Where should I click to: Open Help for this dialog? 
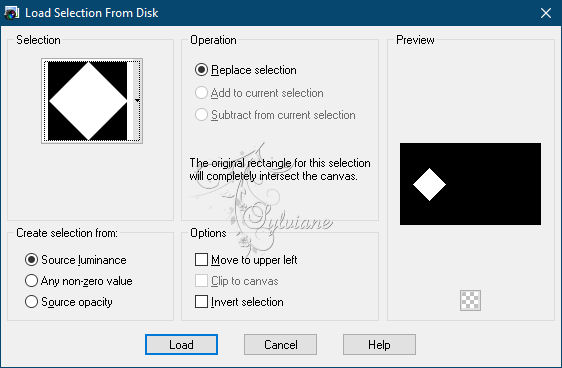379,345
